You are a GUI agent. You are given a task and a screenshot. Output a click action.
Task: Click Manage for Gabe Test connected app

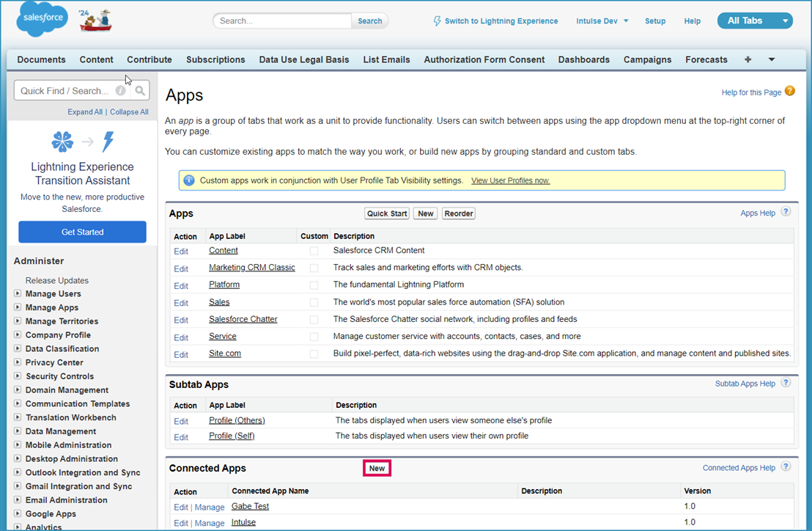pyautogui.click(x=210, y=508)
